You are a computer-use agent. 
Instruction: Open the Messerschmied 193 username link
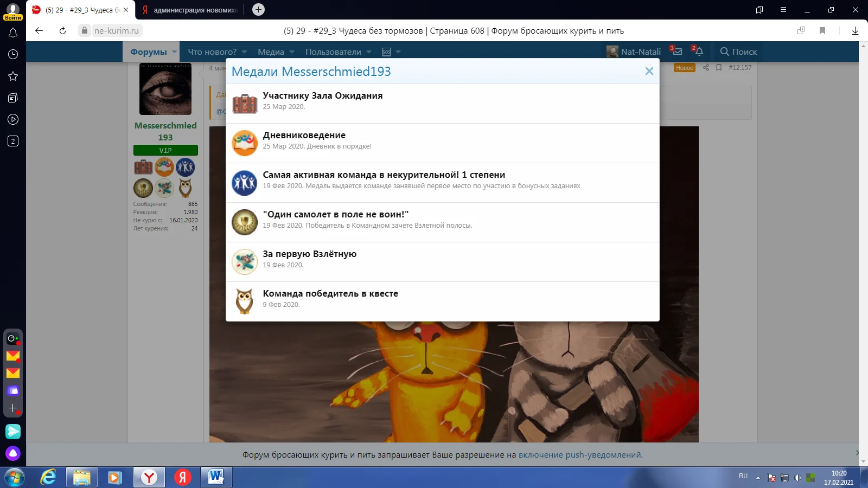(x=165, y=131)
